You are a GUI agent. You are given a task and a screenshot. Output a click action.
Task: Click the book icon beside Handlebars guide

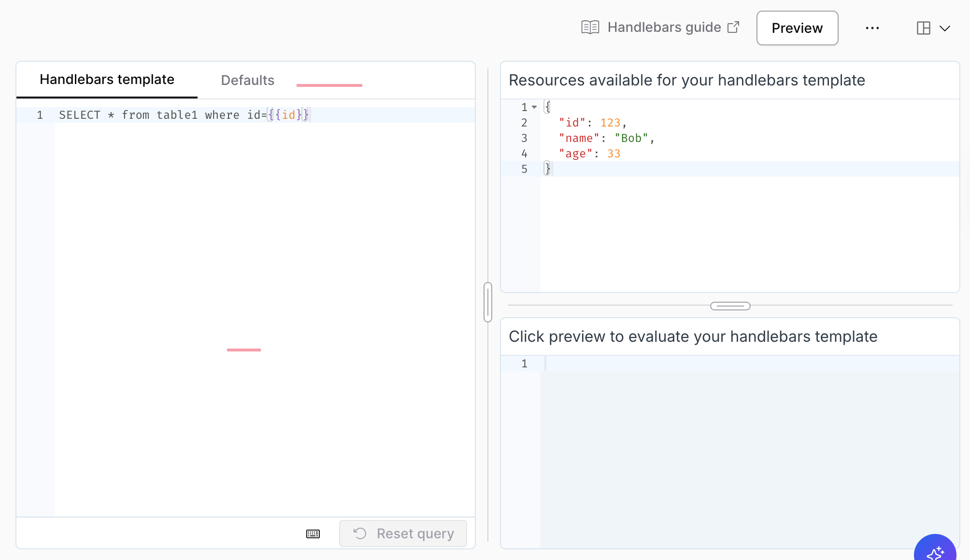click(590, 28)
